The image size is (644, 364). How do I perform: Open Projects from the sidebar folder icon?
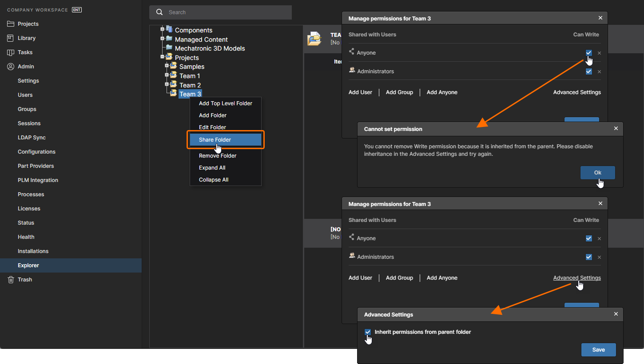tap(11, 24)
